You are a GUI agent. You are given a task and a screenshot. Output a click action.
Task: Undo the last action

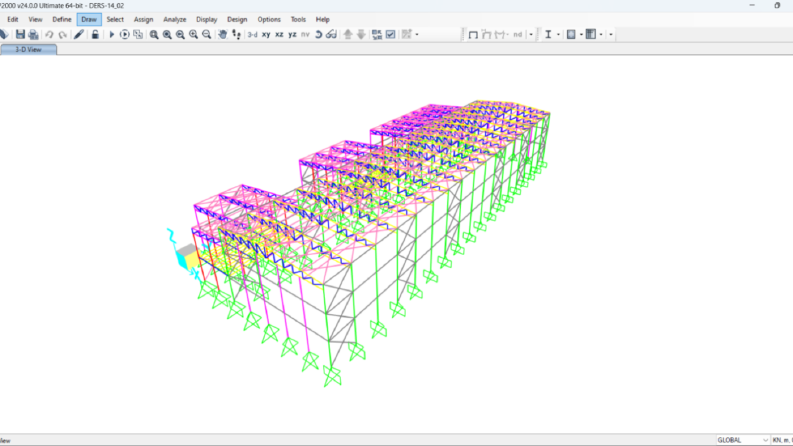[x=49, y=34]
